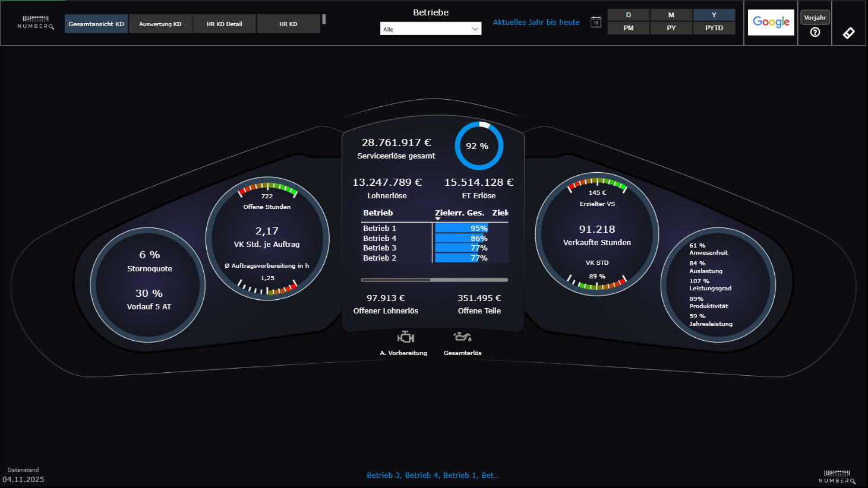Viewport: 868px width, 488px height.
Task: Toggle the Y yearly period button
Action: pyautogui.click(x=714, y=15)
